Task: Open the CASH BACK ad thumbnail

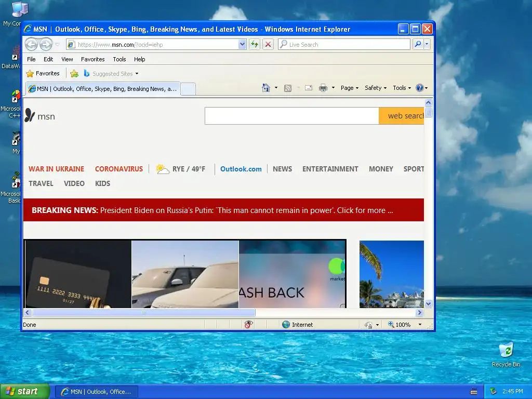Action: 292,274
